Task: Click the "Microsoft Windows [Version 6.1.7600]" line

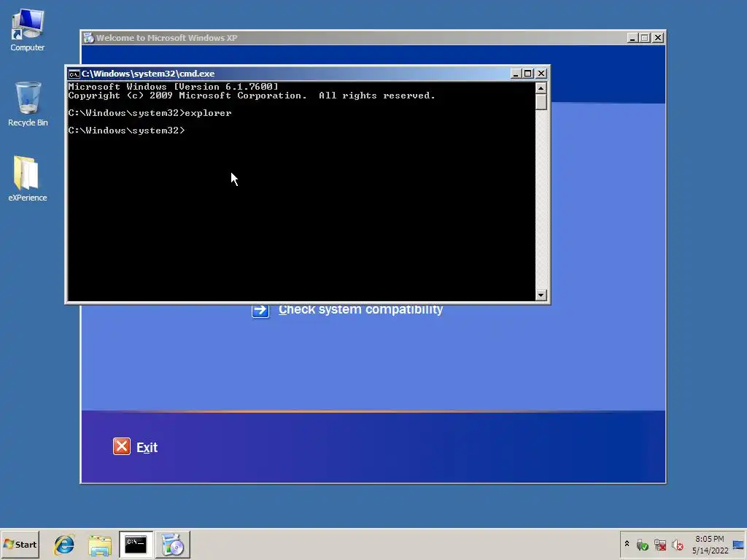Action: (x=173, y=87)
